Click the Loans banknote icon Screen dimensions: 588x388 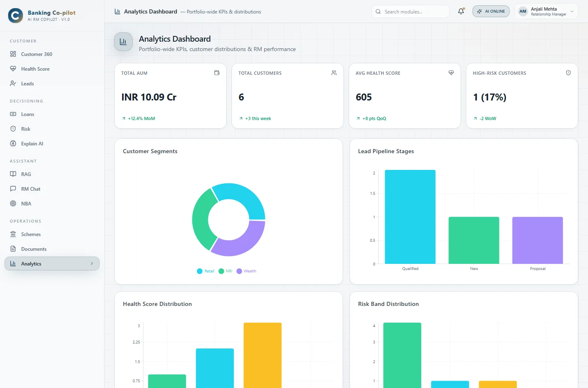[x=13, y=114]
